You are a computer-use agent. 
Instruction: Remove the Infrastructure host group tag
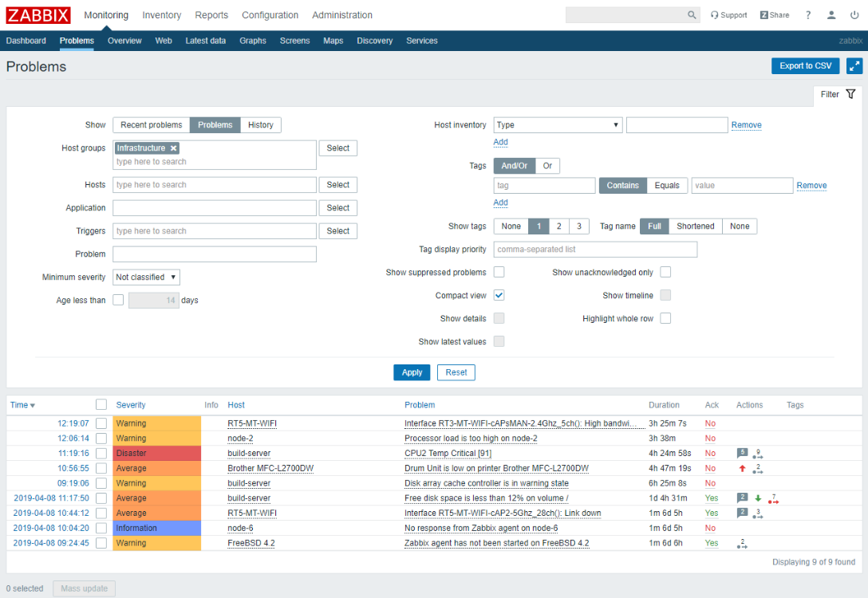point(174,148)
